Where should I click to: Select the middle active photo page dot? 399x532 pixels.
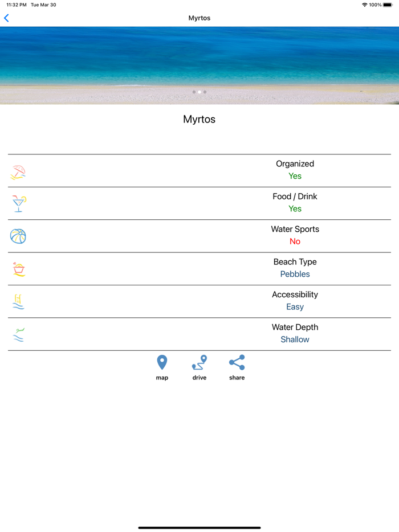(x=199, y=92)
